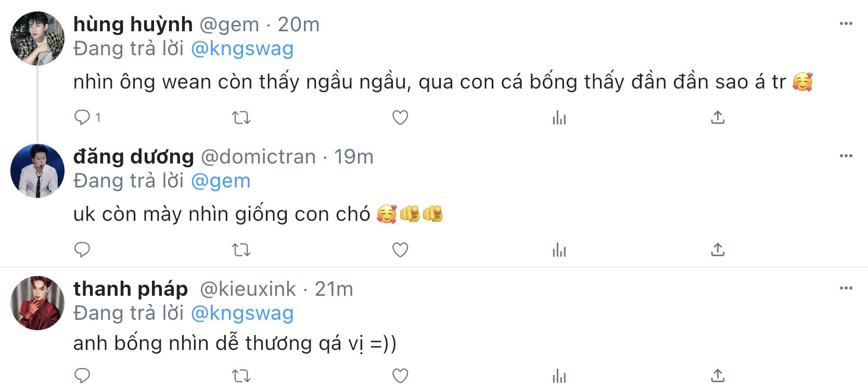The width and height of the screenshot is (868, 389).
Task: Open đăng dương's profile picture
Action: 37,171
